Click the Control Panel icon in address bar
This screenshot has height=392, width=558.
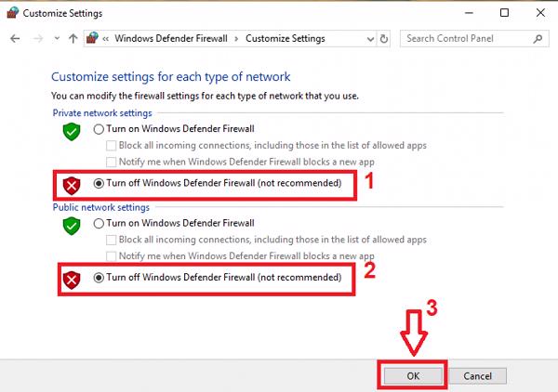(93, 39)
